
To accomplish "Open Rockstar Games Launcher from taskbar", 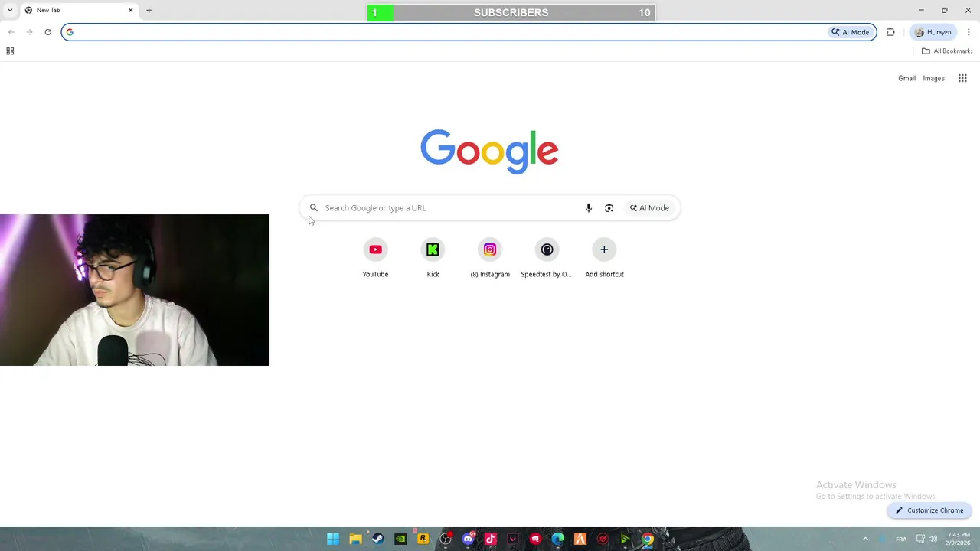I will (x=423, y=539).
